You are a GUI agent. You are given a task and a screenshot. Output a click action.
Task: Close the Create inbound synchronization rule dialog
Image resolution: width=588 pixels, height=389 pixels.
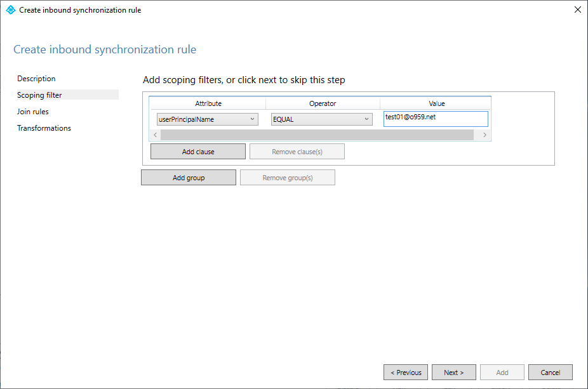click(x=577, y=10)
